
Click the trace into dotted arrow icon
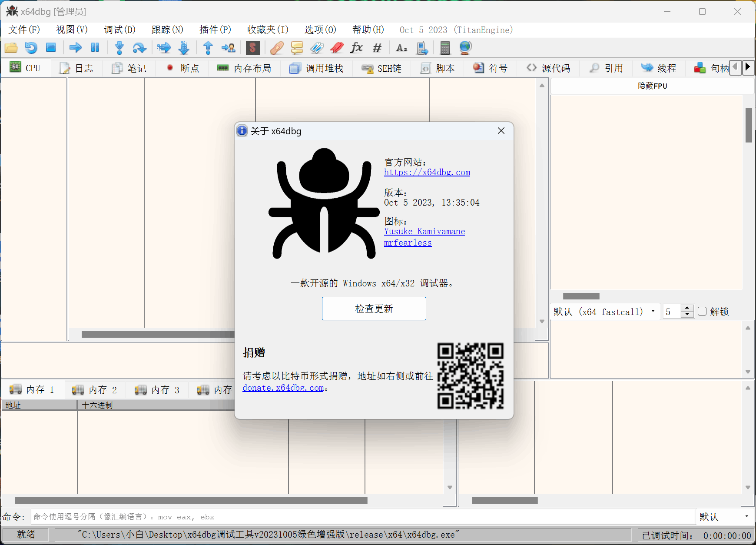[164, 47]
